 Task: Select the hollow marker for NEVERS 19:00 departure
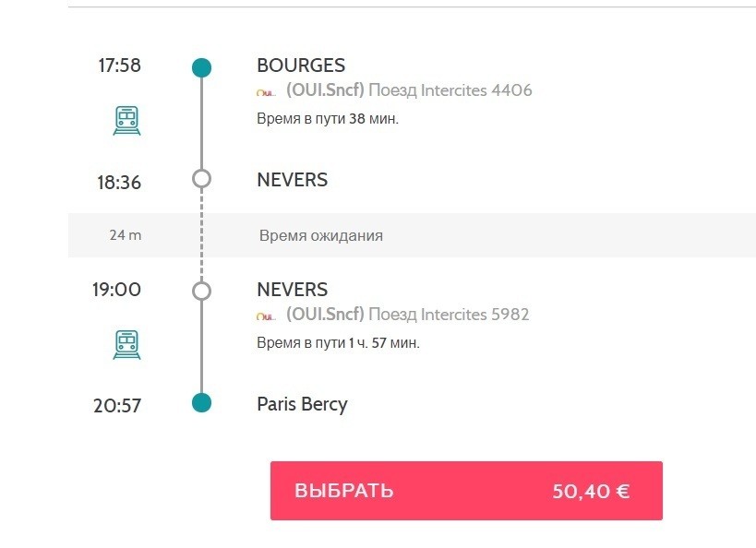point(201,291)
